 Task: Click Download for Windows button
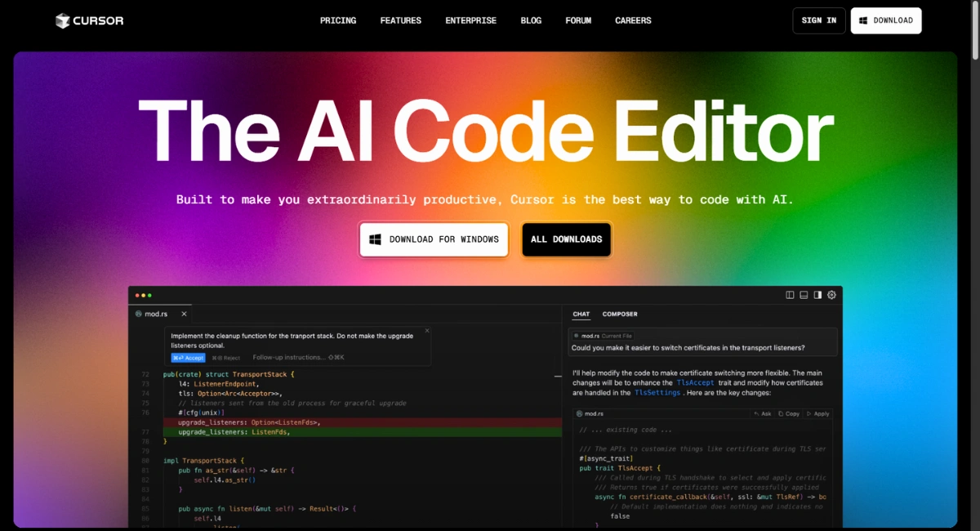[x=434, y=239]
